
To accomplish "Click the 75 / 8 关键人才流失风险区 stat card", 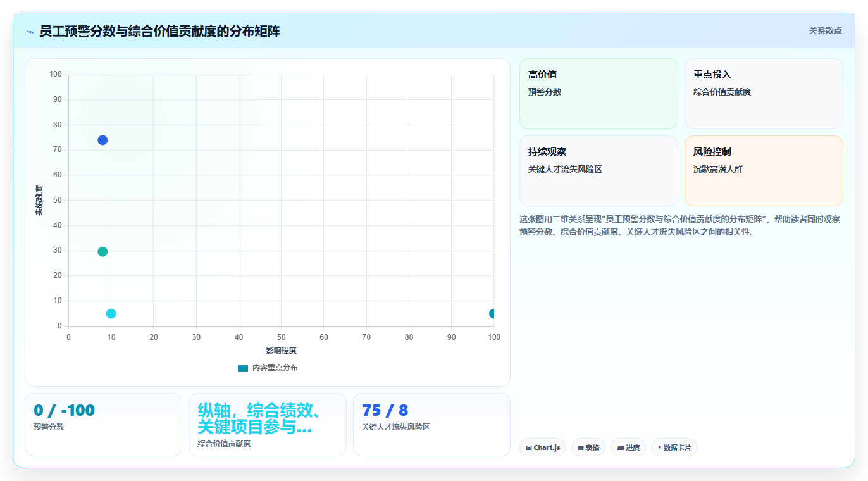I will click(431, 425).
